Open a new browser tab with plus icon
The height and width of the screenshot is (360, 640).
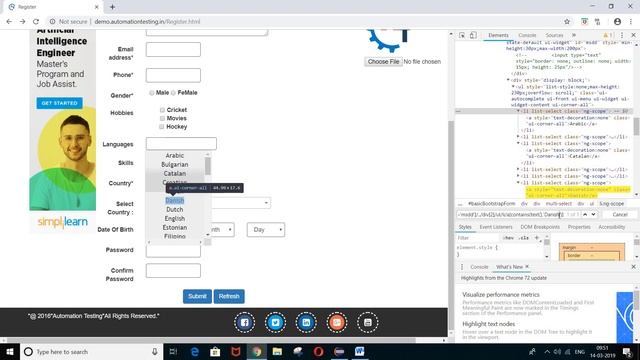pyautogui.click(x=112, y=7)
